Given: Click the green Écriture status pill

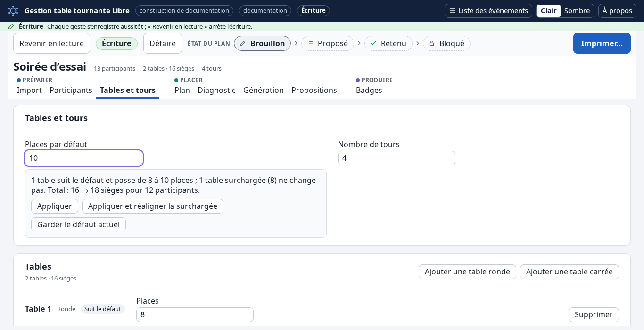Looking at the screenshot, I should pos(116,43).
